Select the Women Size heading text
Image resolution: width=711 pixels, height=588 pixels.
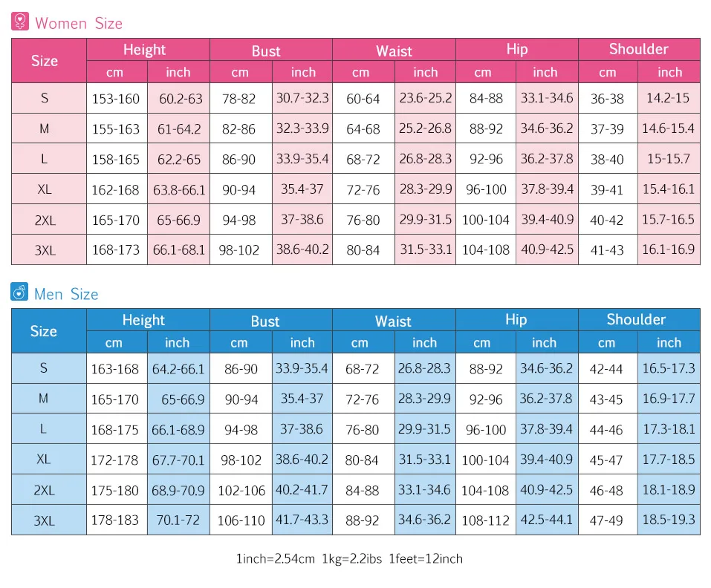79,23
